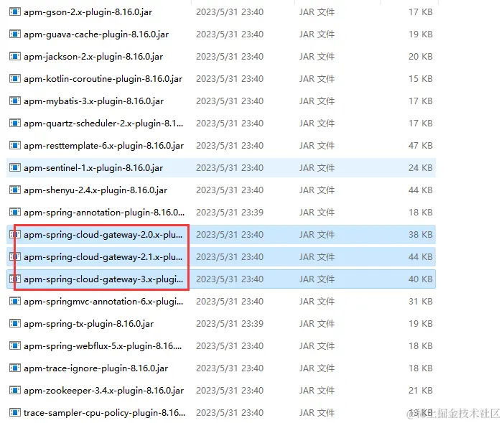The image size is (504, 423).
Task: Click the JAR icon of apm-guava-cache-plugin-8.16.0.jar
Action: pos(15,34)
